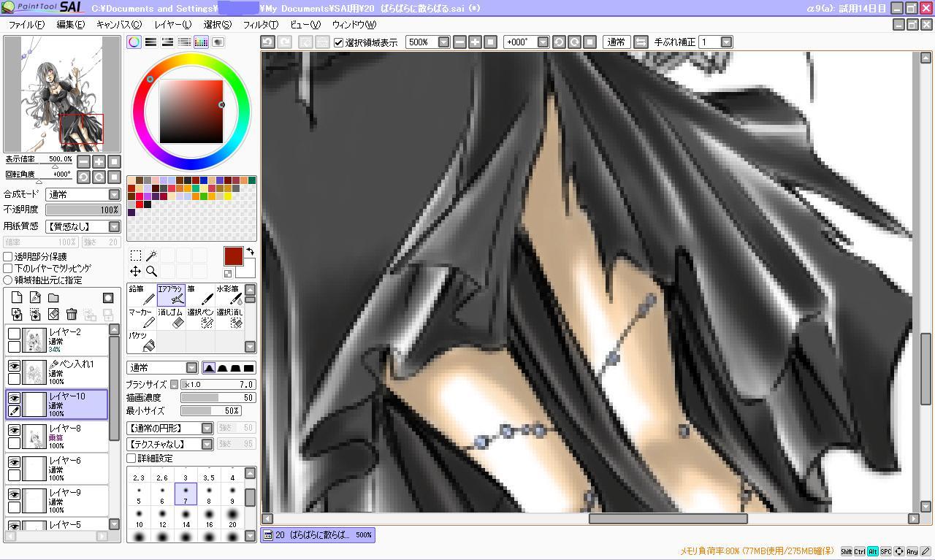This screenshot has width=935, height=560.
Task: Open the ウィンドウ(W) menu
Action: 354,25
